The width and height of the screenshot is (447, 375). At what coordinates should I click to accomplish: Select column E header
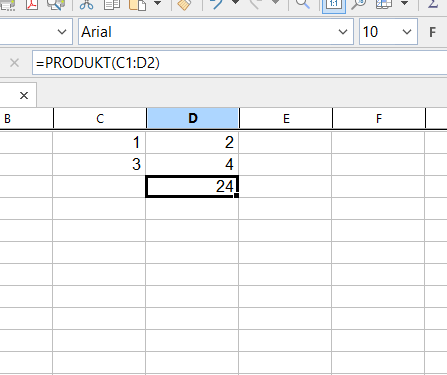[x=286, y=118]
